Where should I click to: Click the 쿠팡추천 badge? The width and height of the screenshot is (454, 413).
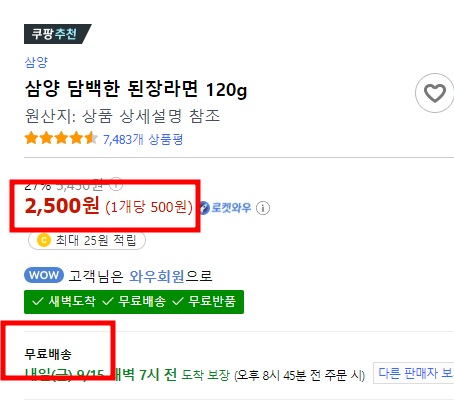click(x=57, y=34)
